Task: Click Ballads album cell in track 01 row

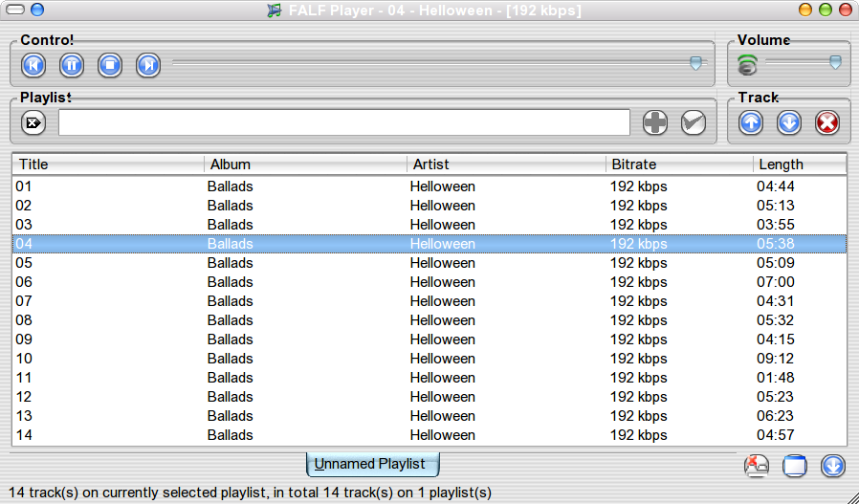Action: 231,186
